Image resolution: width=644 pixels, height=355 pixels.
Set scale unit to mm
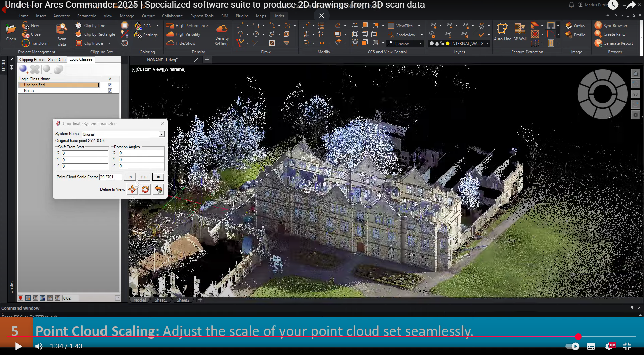144,177
